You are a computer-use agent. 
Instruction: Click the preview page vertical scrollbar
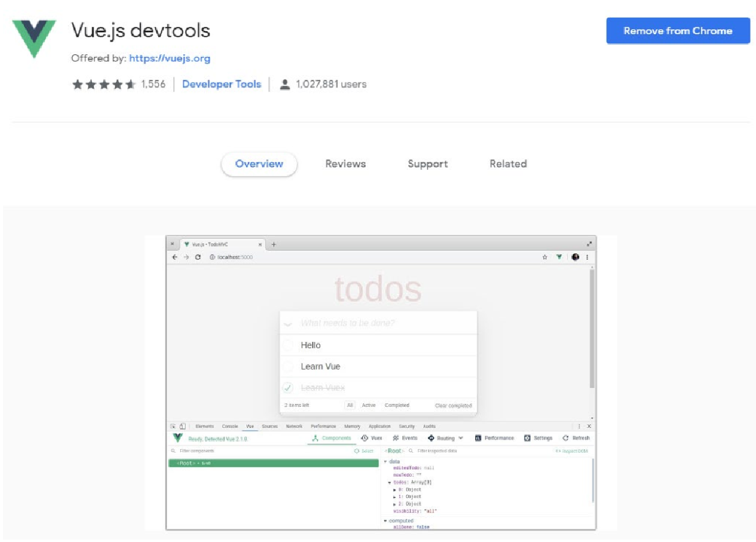coord(592,328)
